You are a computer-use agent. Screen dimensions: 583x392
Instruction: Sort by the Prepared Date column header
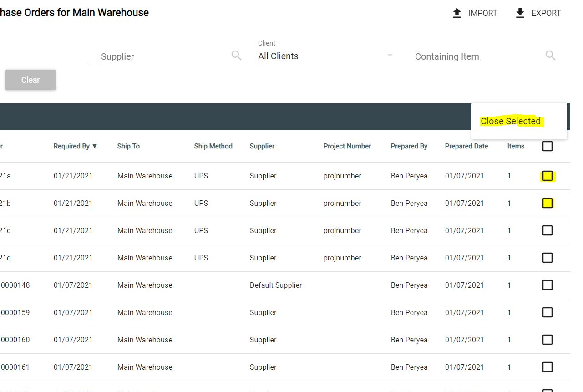point(466,146)
